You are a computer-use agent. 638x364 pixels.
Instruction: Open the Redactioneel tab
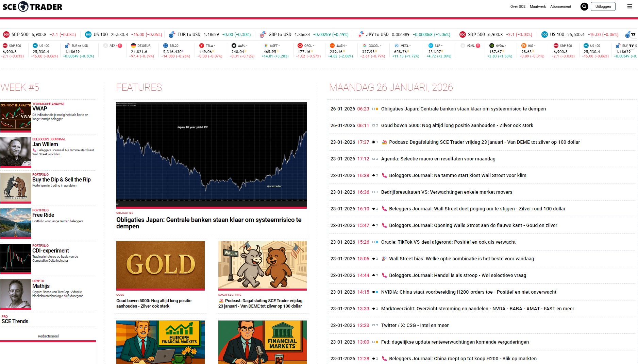(48, 336)
